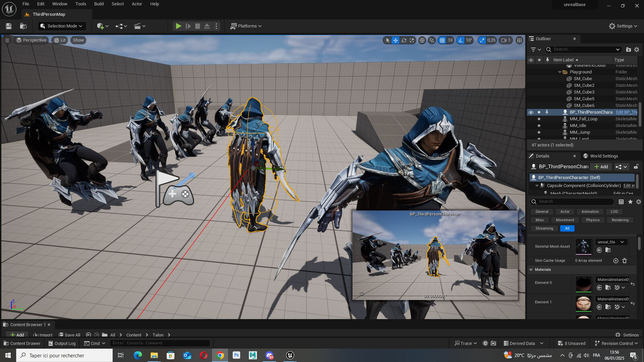644x362 pixels.
Task: Open the Blueprints toolbar dropdown
Action: point(121,26)
